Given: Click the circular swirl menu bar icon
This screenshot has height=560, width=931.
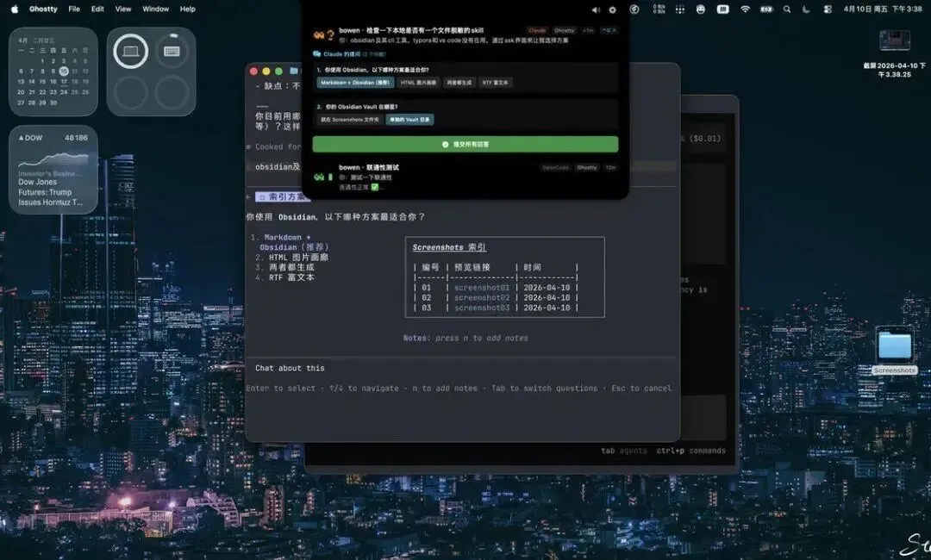Looking at the screenshot, I should [x=634, y=9].
